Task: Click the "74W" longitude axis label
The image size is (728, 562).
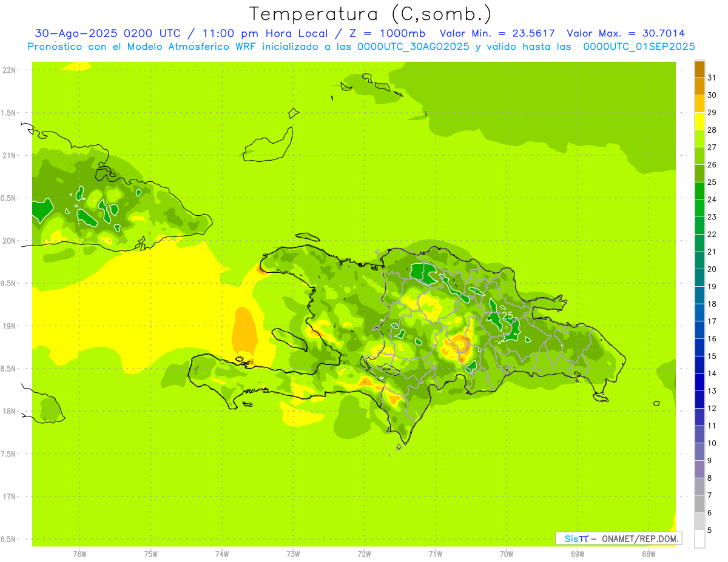Action: tap(221, 554)
